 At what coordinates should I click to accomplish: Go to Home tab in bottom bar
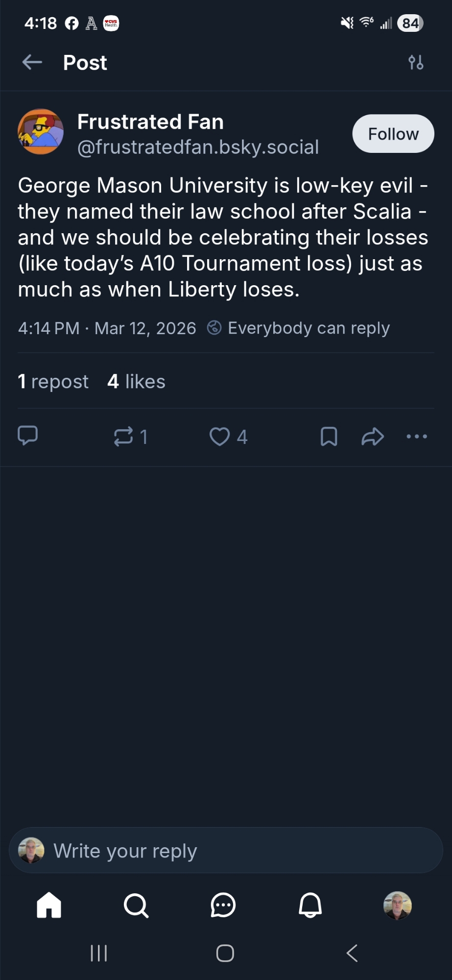(x=49, y=905)
